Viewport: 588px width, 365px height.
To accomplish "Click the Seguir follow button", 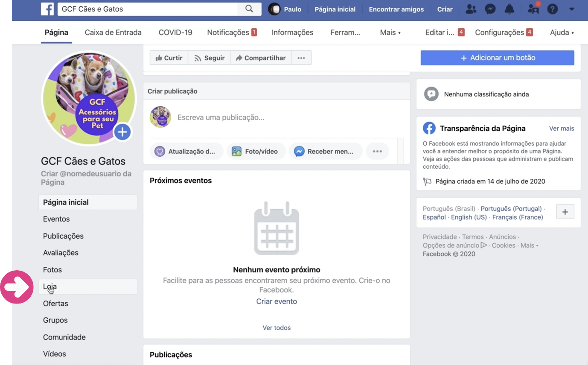I will [209, 58].
